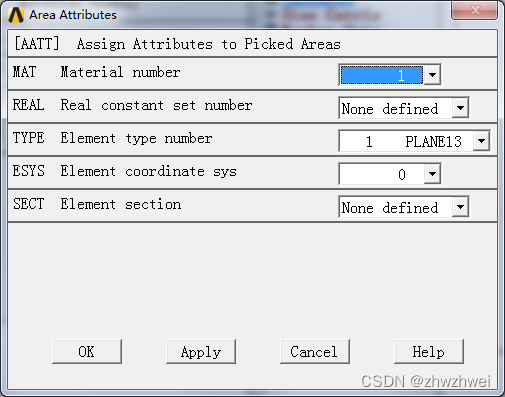Expand the Element coordinate sys dropdown arrow
Screen dimensions: 505x397
pyautogui.click(x=432, y=174)
